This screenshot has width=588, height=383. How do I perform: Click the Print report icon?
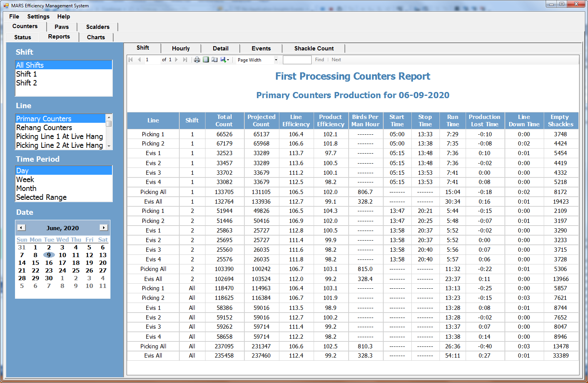[197, 60]
